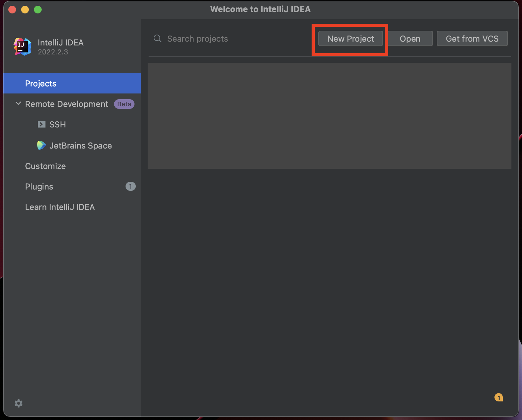Click the Plugins update count badge
522x420 pixels.
tap(130, 186)
